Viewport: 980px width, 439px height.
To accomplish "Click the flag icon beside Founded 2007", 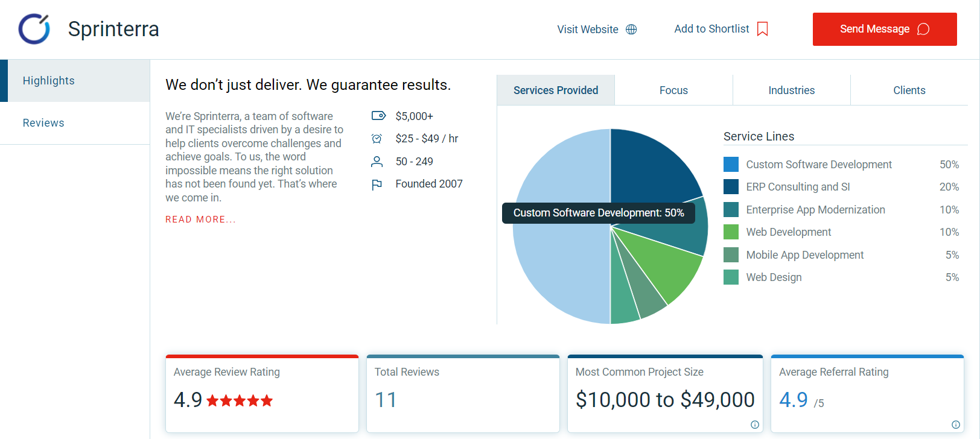I will coord(377,185).
